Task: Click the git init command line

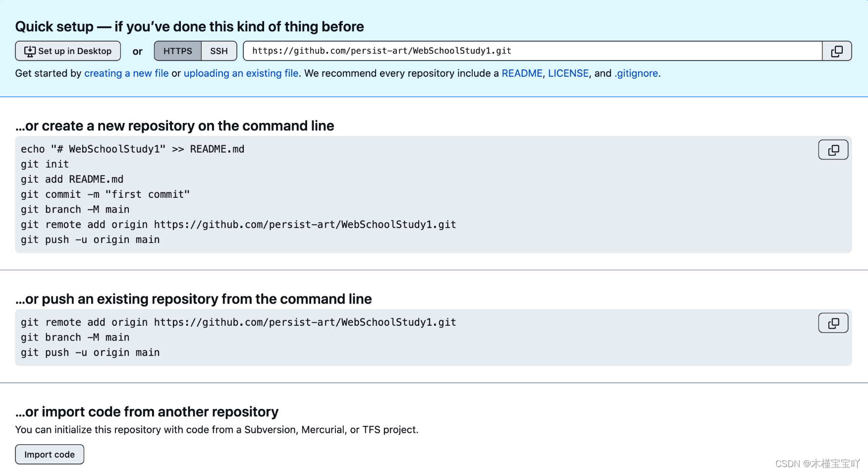Action: click(45, 164)
